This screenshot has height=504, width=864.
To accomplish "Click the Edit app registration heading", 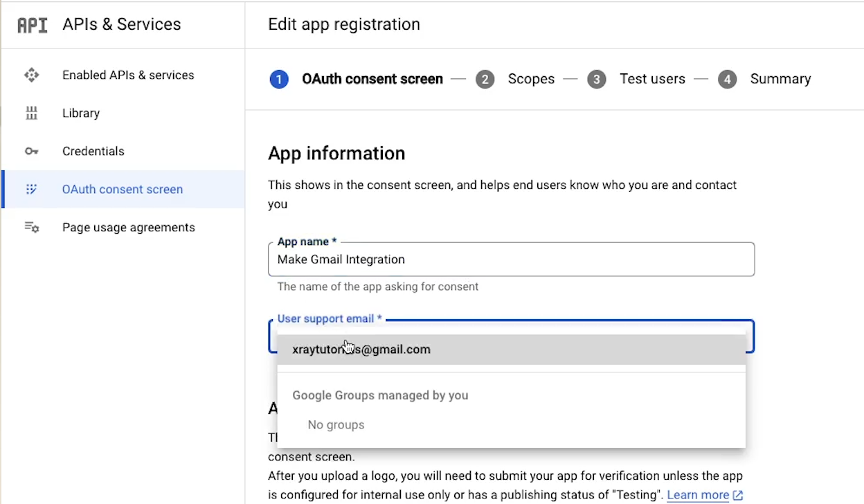I will (344, 24).
